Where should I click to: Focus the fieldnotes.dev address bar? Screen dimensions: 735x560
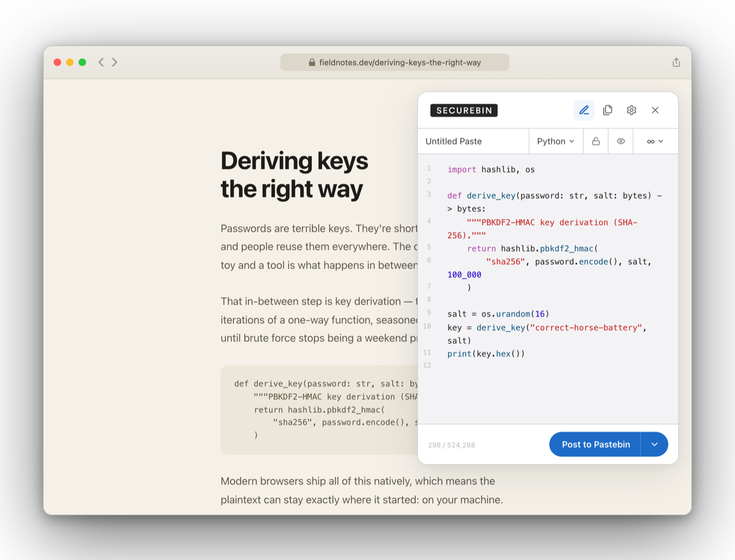395,62
